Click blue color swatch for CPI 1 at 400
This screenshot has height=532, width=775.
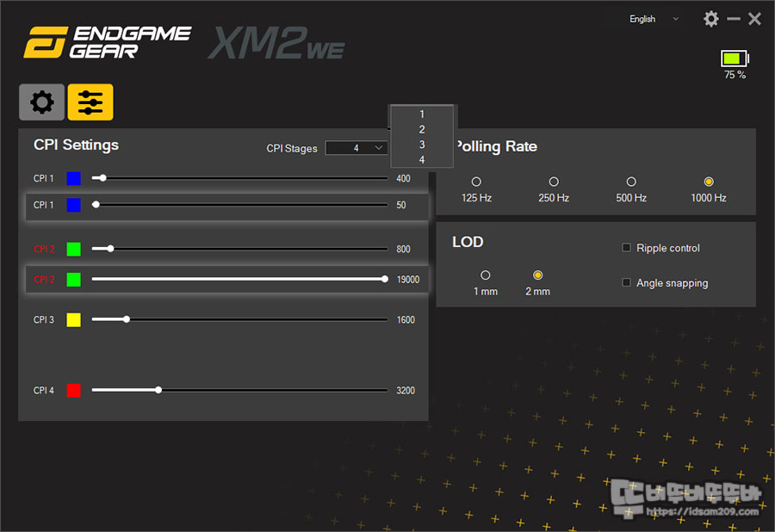click(x=74, y=178)
